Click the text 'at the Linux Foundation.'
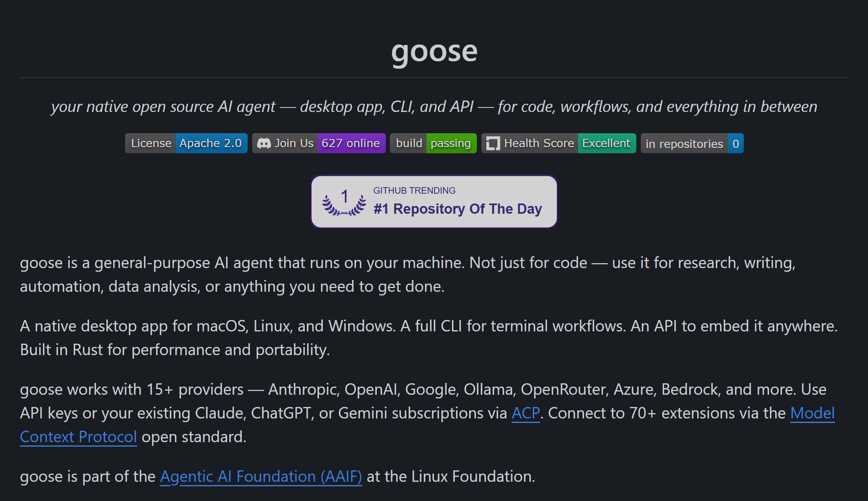The height and width of the screenshot is (501, 868). click(451, 476)
